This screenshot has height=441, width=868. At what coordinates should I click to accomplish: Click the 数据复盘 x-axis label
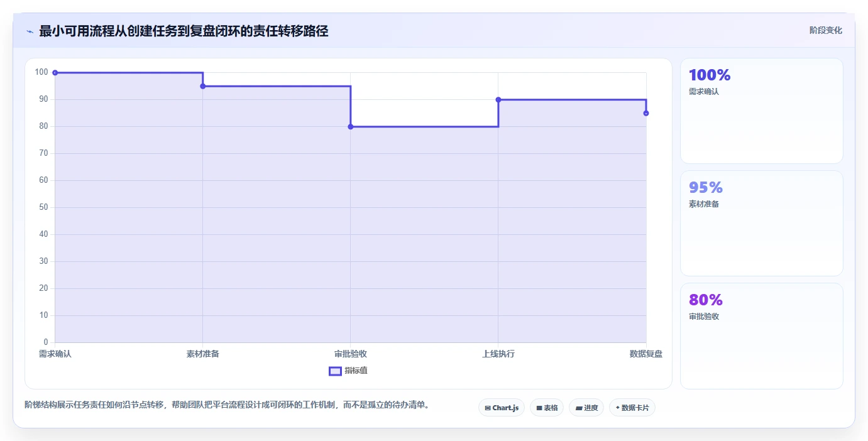coord(646,354)
